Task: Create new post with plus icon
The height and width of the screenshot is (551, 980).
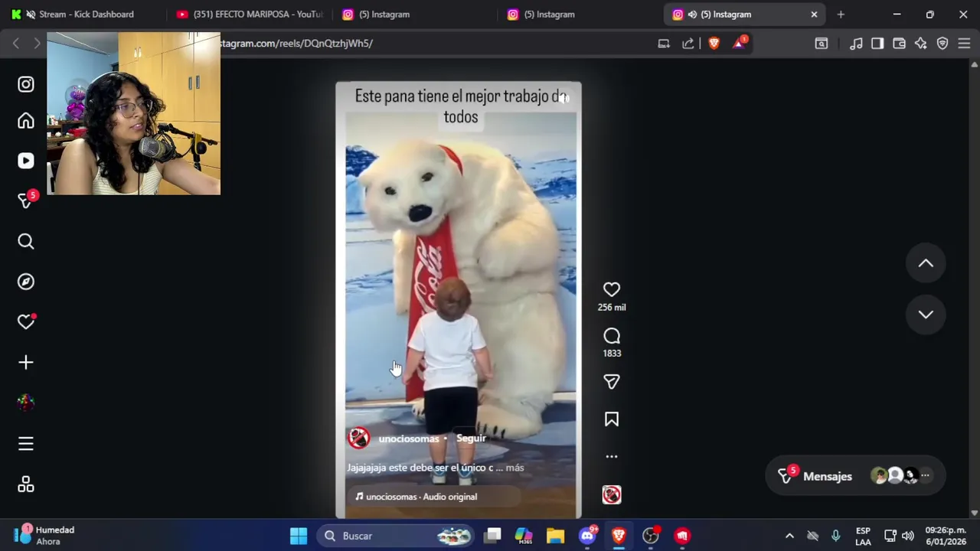Action: pos(26,362)
